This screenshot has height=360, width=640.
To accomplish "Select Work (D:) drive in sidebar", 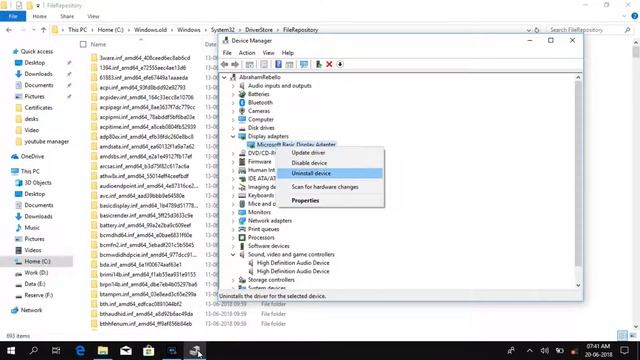I will [x=36, y=273].
